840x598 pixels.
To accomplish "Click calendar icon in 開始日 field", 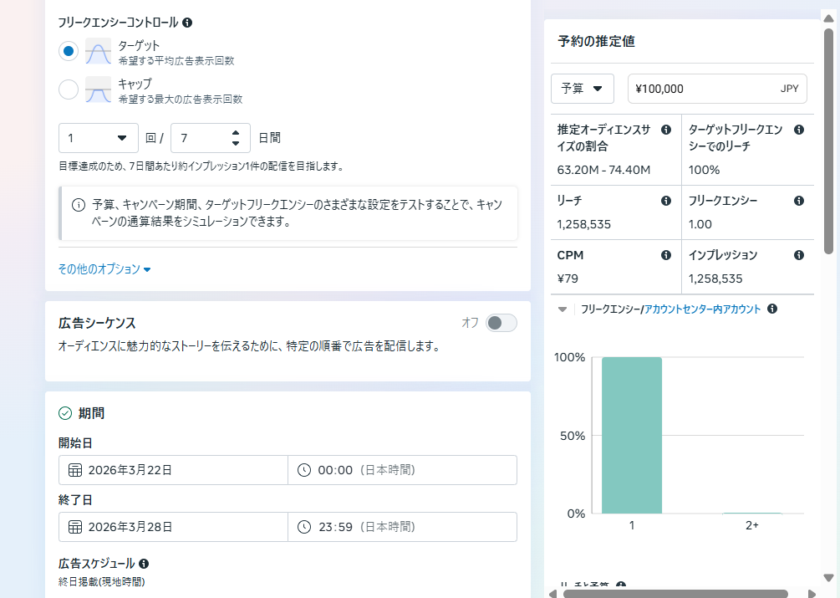I will [75, 470].
